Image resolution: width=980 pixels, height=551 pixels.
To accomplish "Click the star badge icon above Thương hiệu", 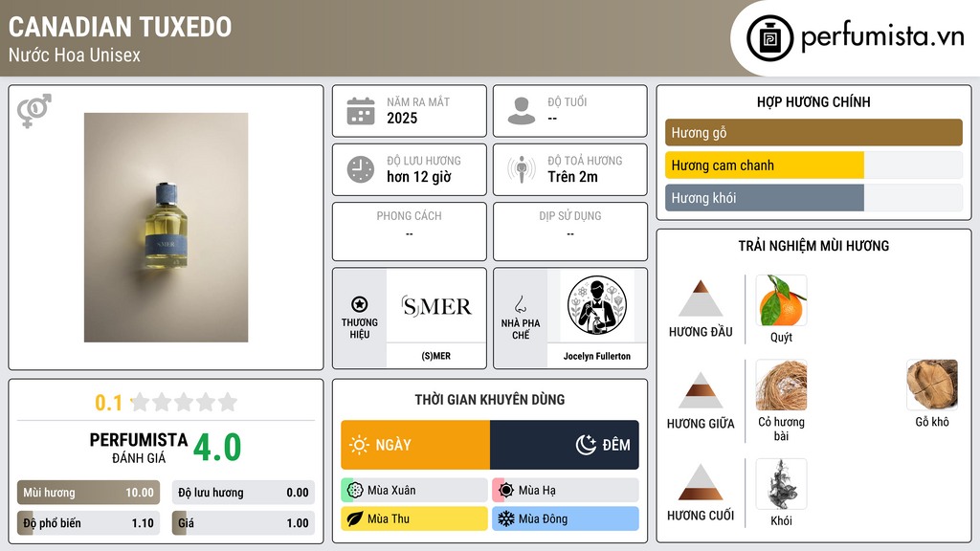I will 360,304.
